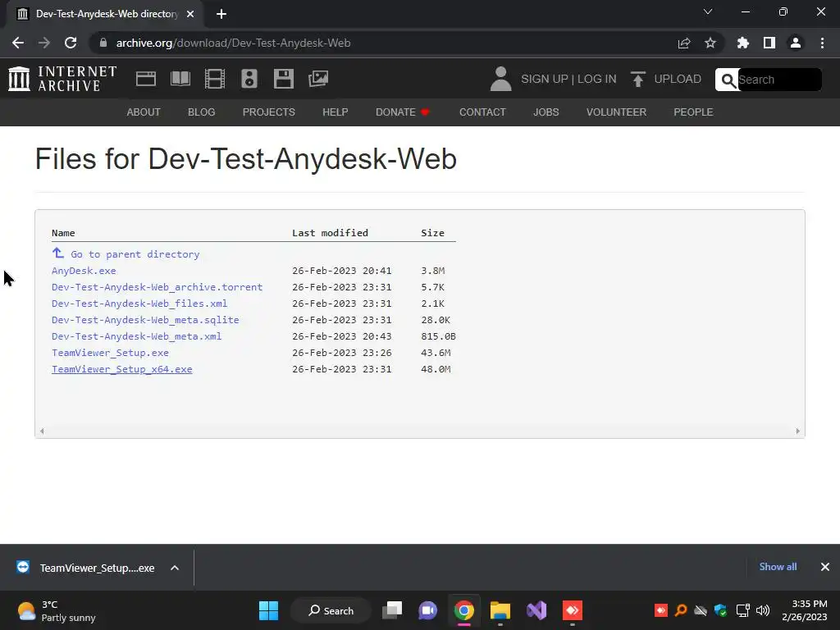
Task: Open the weather widget on taskbar
Action: [57, 610]
